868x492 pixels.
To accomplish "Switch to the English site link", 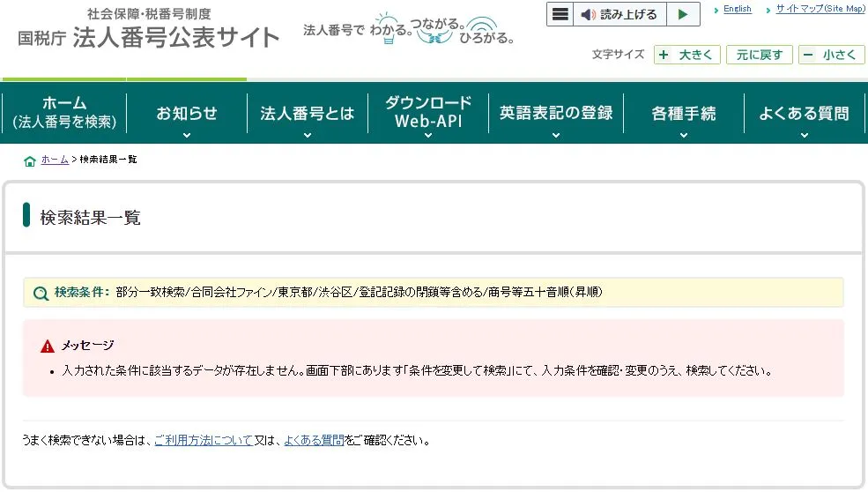I will [737, 9].
